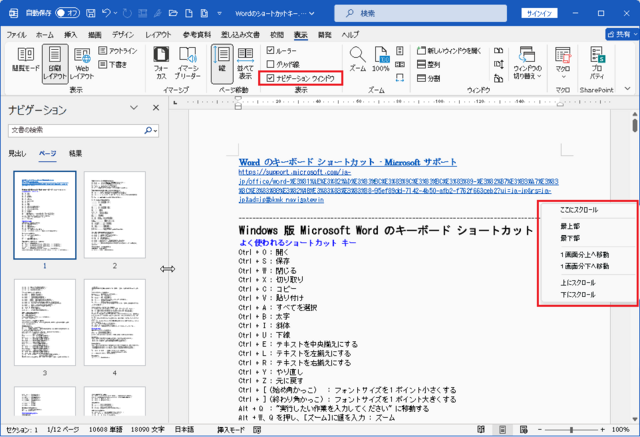This screenshot has width=640, height=437.
Task: Click サインイン sign in button
Action: coord(539,13)
